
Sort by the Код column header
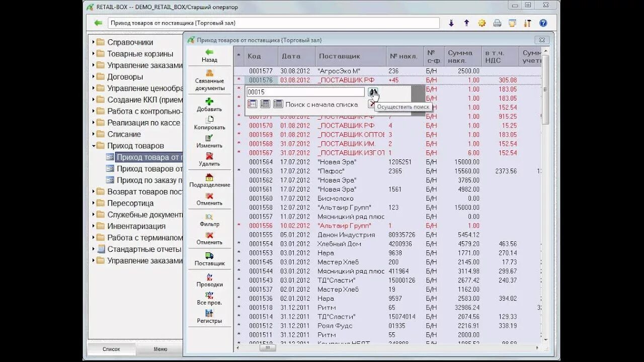tap(261, 56)
